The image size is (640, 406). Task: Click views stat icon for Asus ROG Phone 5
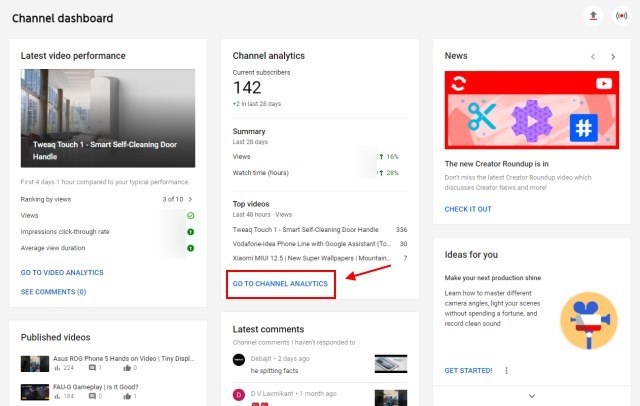57,368
